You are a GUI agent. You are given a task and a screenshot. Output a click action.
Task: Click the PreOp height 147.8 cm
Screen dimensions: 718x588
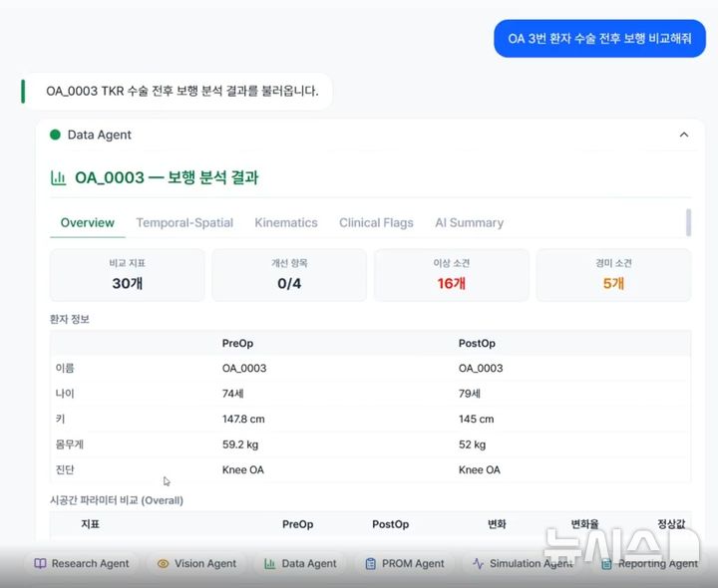point(243,420)
